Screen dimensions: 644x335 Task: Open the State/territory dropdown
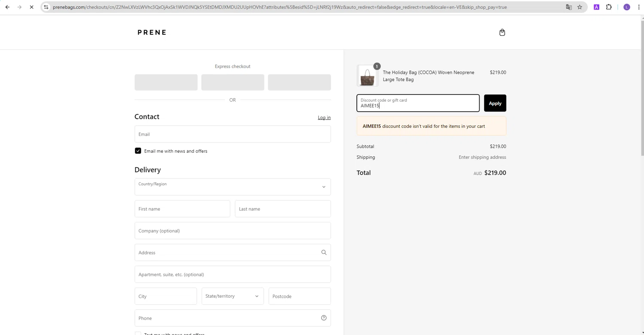point(233,296)
